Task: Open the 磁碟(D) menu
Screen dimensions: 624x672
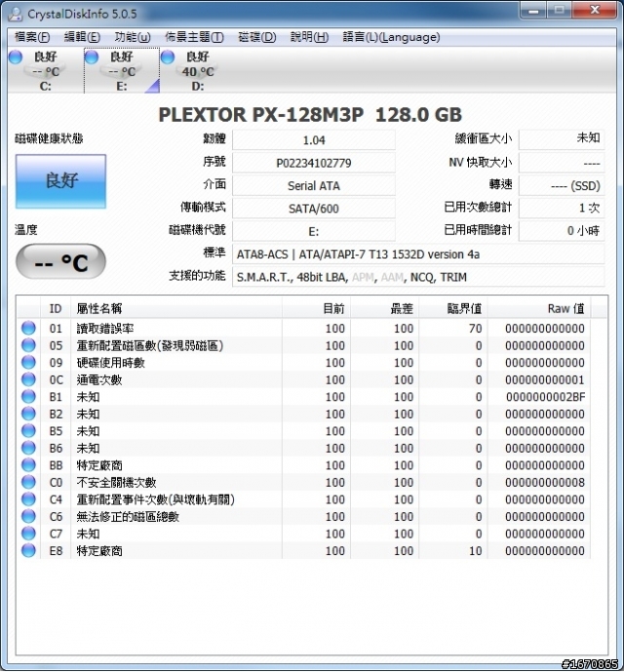Action: tap(257, 37)
